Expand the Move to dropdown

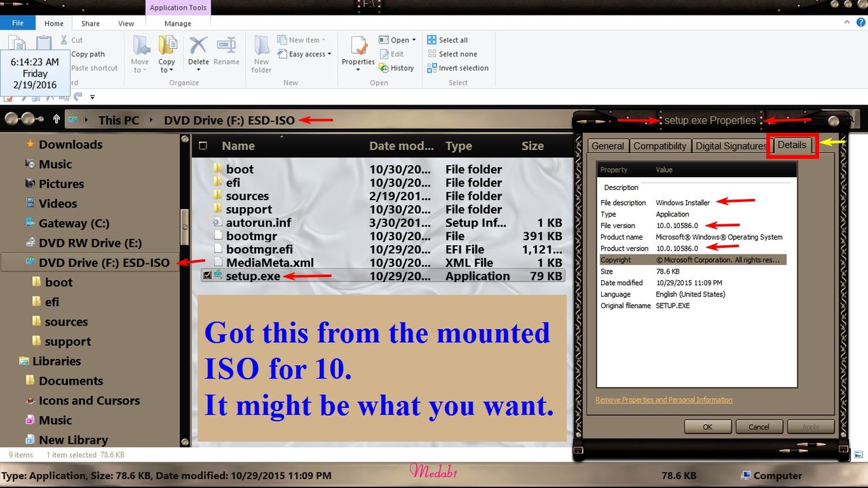pyautogui.click(x=140, y=70)
